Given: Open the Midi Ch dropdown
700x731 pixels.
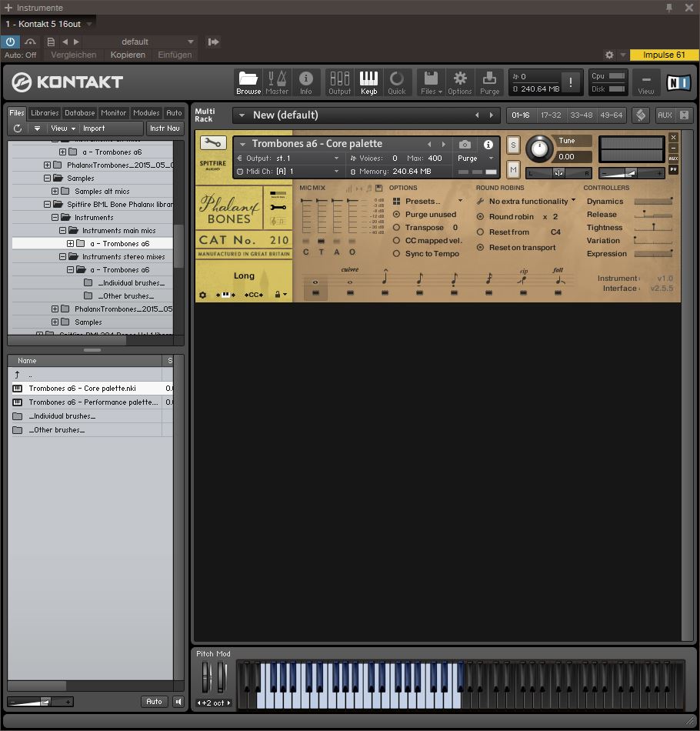Looking at the screenshot, I should coord(336,172).
